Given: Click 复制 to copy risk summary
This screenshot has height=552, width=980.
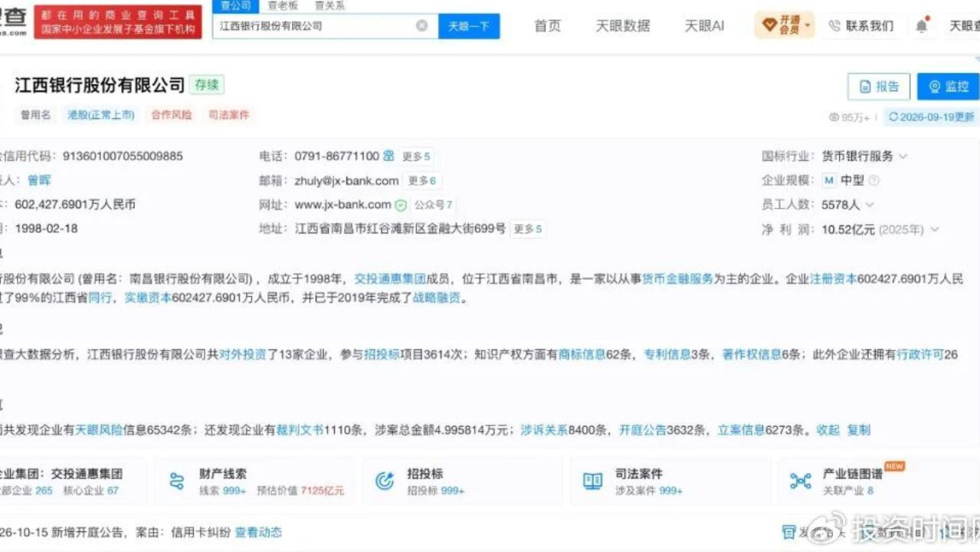Looking at the screenshot, I should coord(858,430).
